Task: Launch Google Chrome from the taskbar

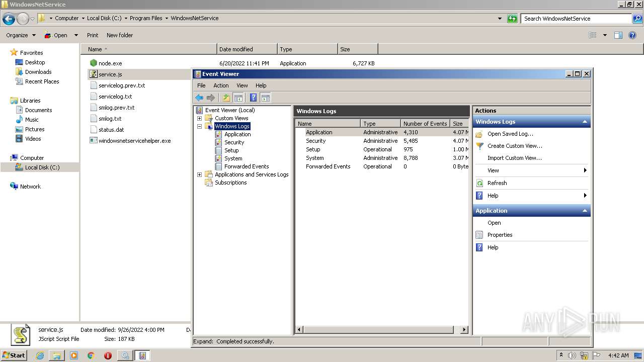Action: click(x=91, y=355)
